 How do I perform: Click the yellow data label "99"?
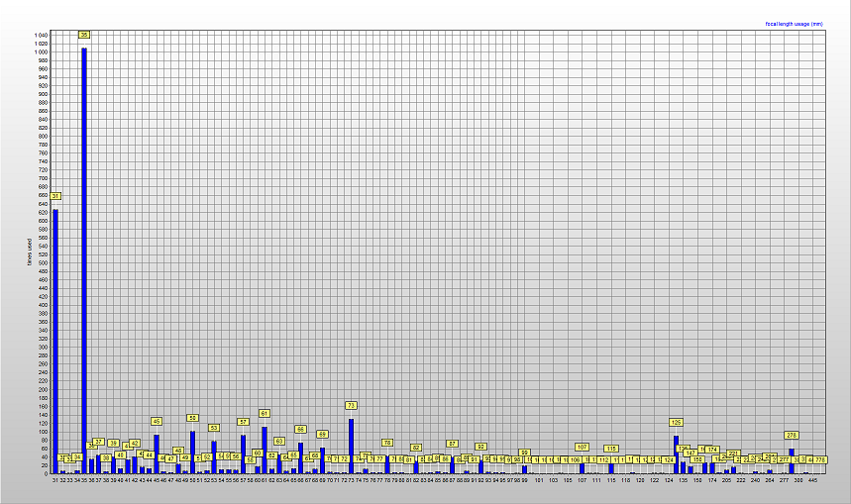point(524,453)
